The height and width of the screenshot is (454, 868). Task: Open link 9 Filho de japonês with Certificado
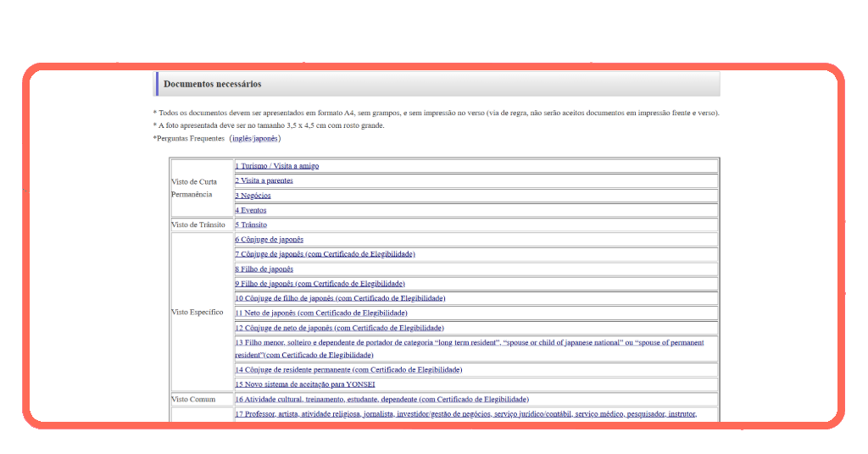320,284
